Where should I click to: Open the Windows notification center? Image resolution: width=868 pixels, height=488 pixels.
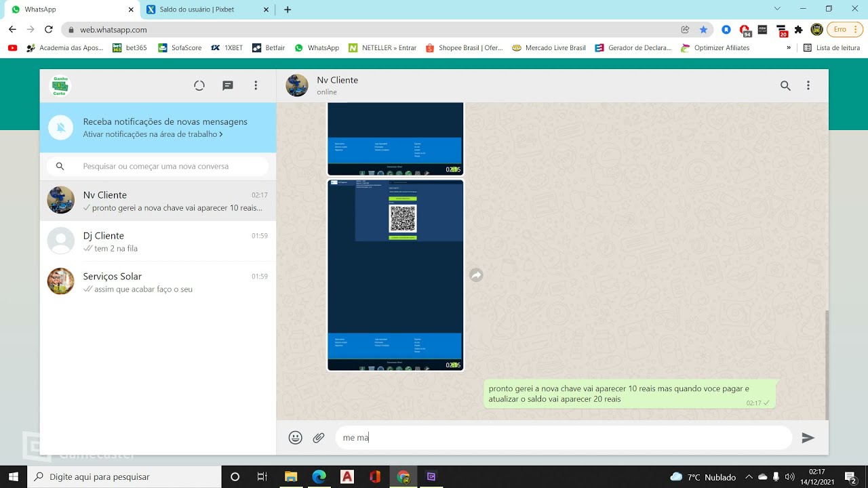[850, 477]
